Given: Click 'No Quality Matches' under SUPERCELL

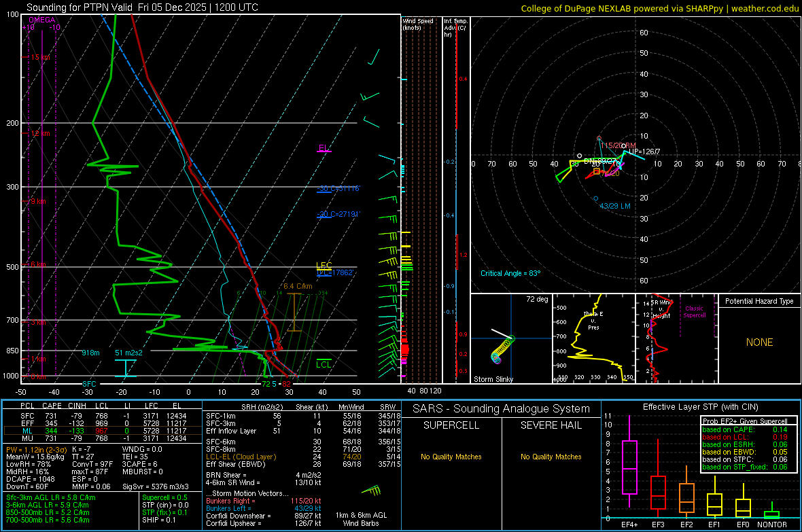Looking at the screenshot, I should point(451,457).
